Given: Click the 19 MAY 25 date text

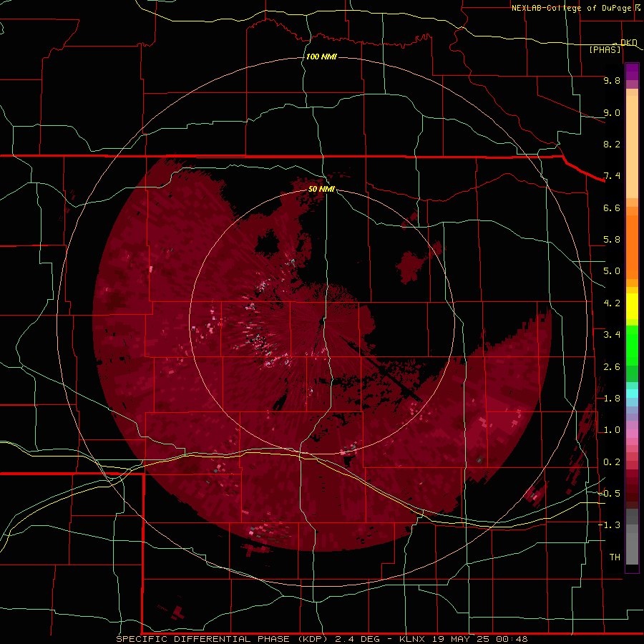Looking at the screenshot, I should click(462, 639).
